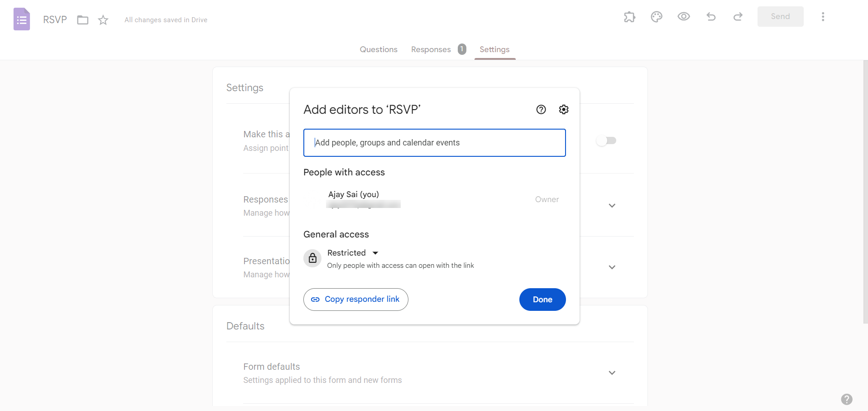
Task: Open share dialog settings gear
Action: point(564,109)
